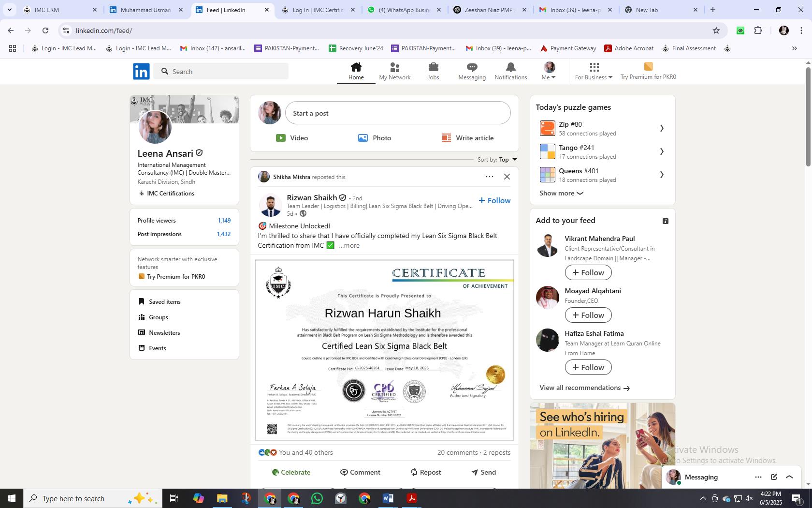Screen dimensions: 812x508
Task: Open Events in the sidebar
Action: pos(152,348)
